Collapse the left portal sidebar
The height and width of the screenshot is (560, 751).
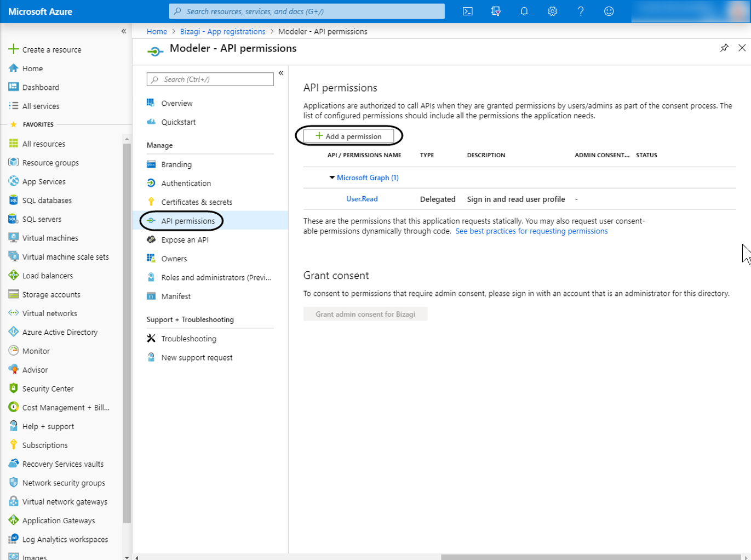click(x=124, y=31)
